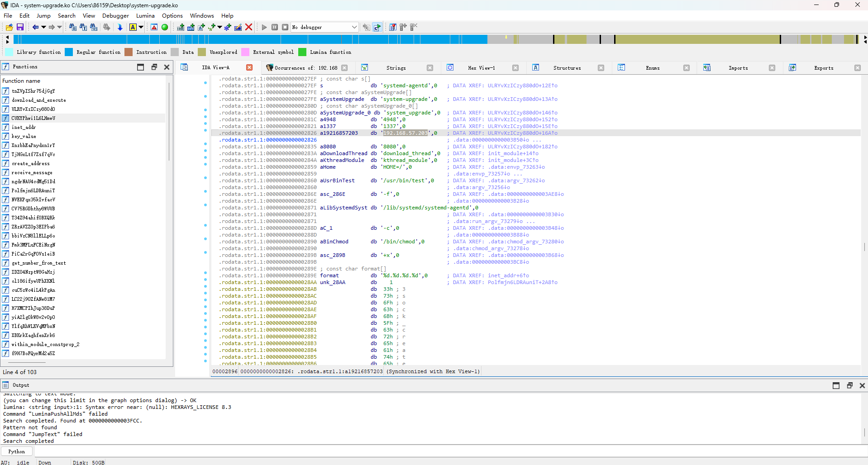868x465 pixels.
Task: Click the 'init_module+14' cross-reference link
Action: 514,153
